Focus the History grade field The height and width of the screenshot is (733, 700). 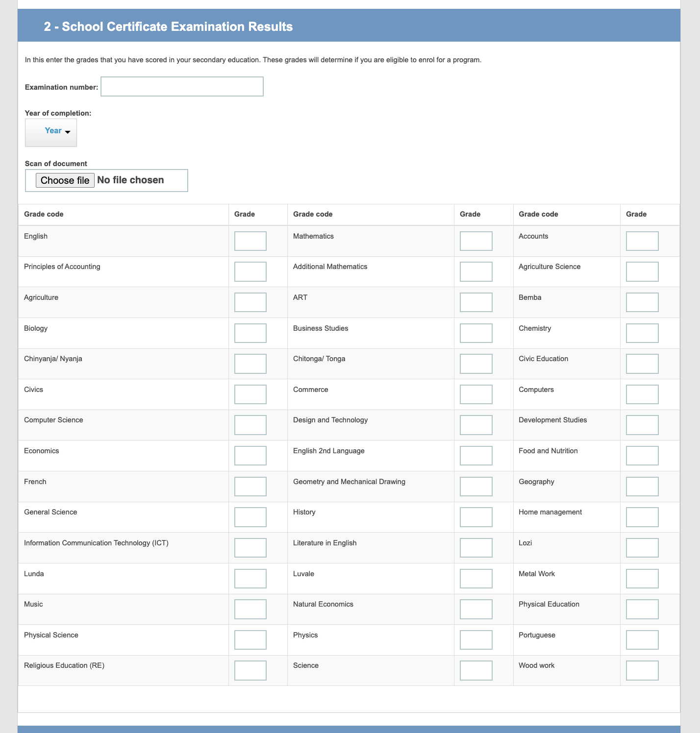coord(475,517)
